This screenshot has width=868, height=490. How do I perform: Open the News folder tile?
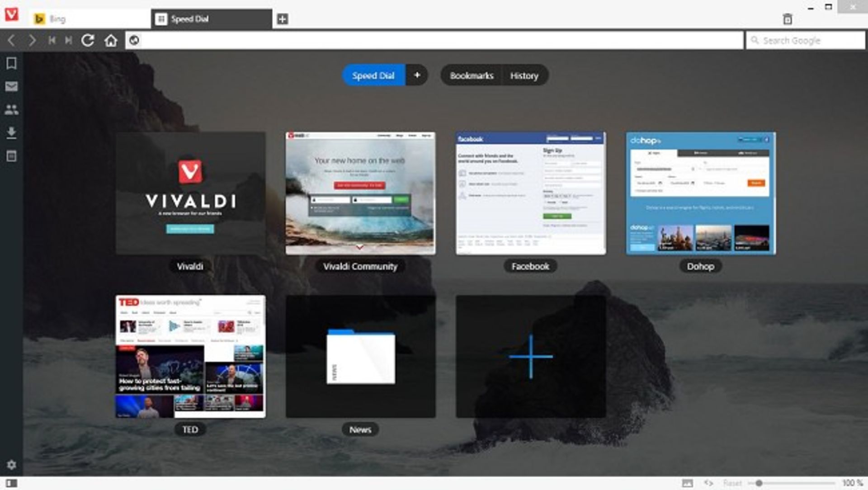(x=360, y=357)
